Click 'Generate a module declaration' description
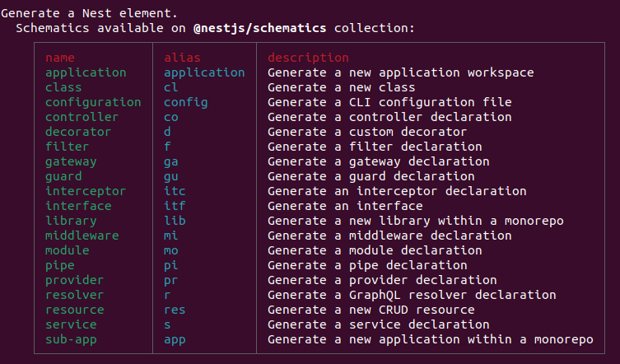Screen dimensions: 620x364 pyautogui.click(x=375, y=250)
